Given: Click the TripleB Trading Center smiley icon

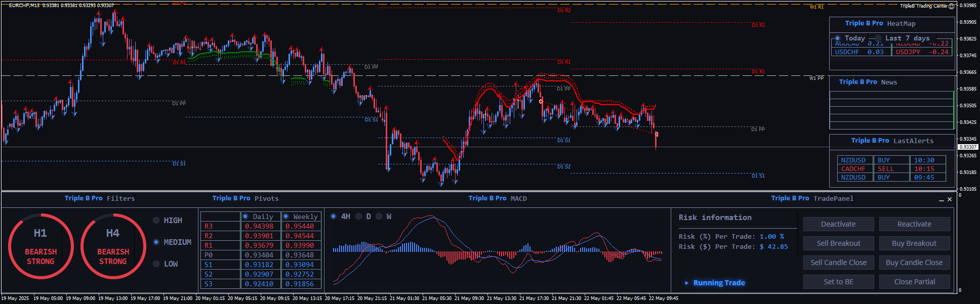Looking at the screenshot, I should tap(951, 6).
